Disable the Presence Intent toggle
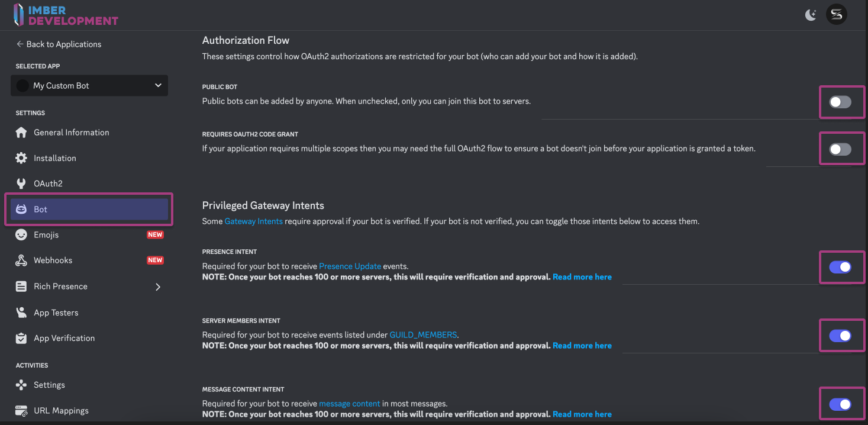 pos(840,267)
